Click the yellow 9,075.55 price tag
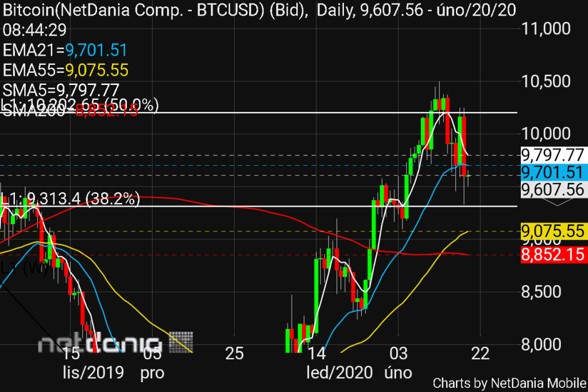The height and width of the screenshot is (392, 588). click(553, 231)
